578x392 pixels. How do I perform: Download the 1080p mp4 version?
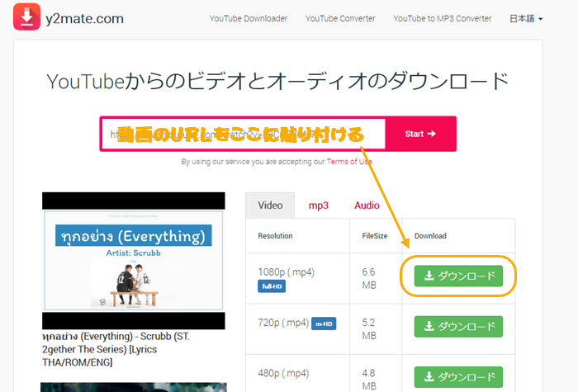point(458,275)
